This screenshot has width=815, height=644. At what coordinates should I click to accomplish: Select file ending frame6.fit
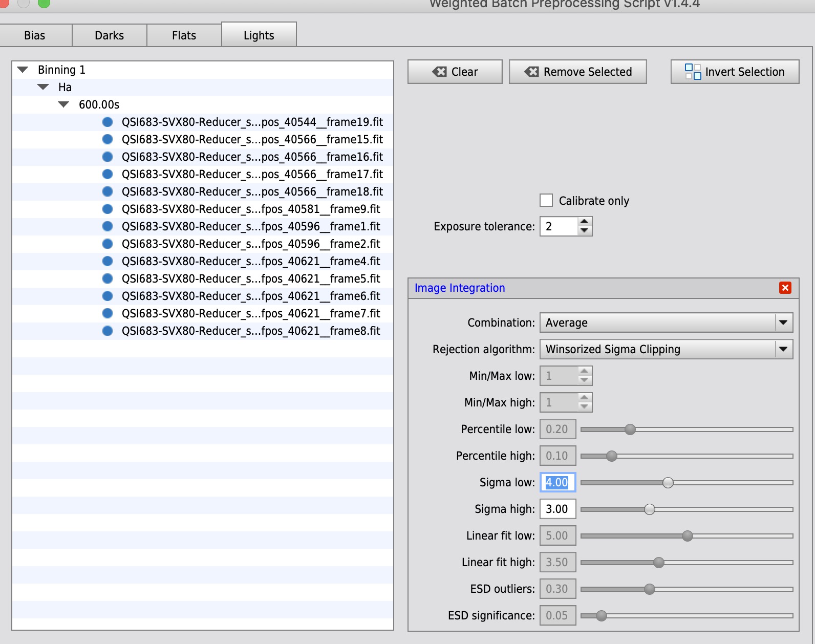point(203,296)
